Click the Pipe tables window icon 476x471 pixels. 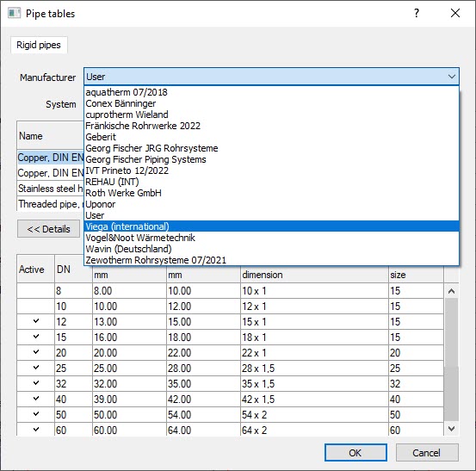(x=14, y=14)
